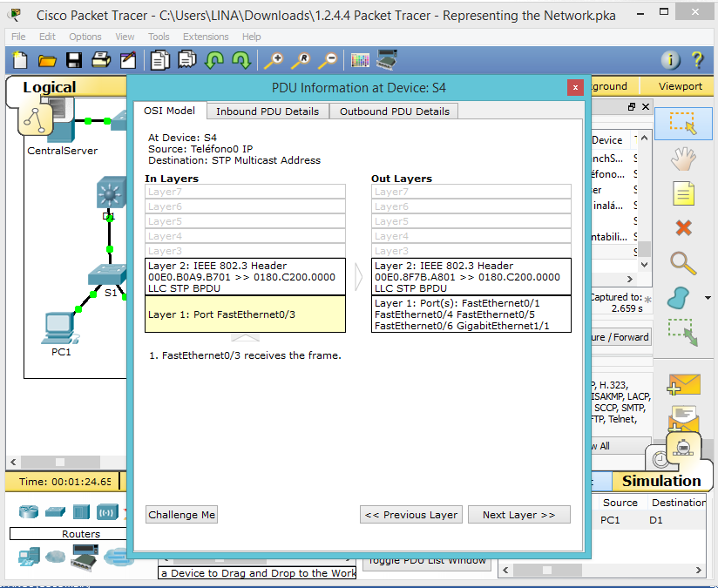
Task: Open Custom Devices Dialog icon
Action: pos(387,60)
